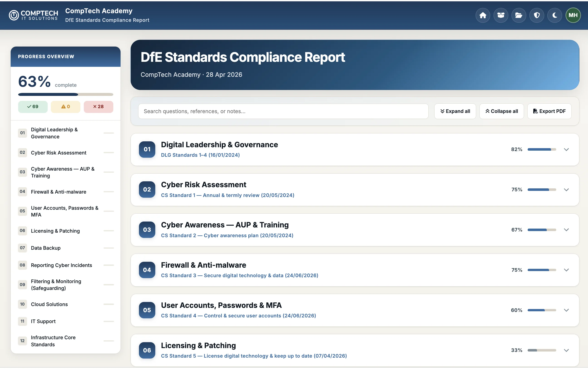
Task: Select Filtering & Monitoring (Safeguarding) in sidebar
Action: click(x=66, y=285)
